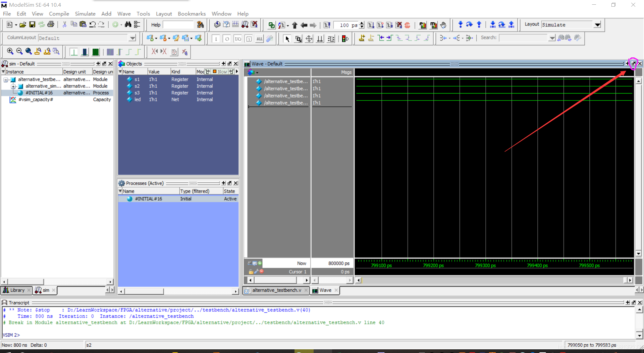Toggle the Now button in Objects panel
Viewport: 644px width, 353px height.
point(220,72)
